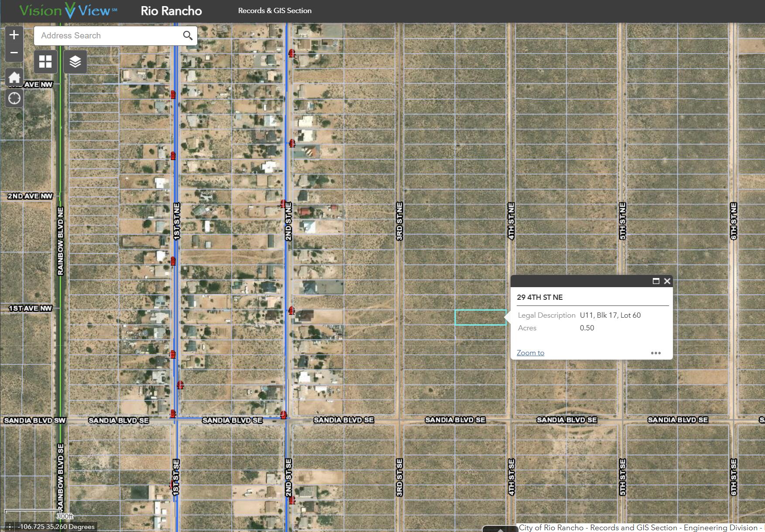Open the basemap gallery grid icon
765x532 pixels.
point(45,62)
